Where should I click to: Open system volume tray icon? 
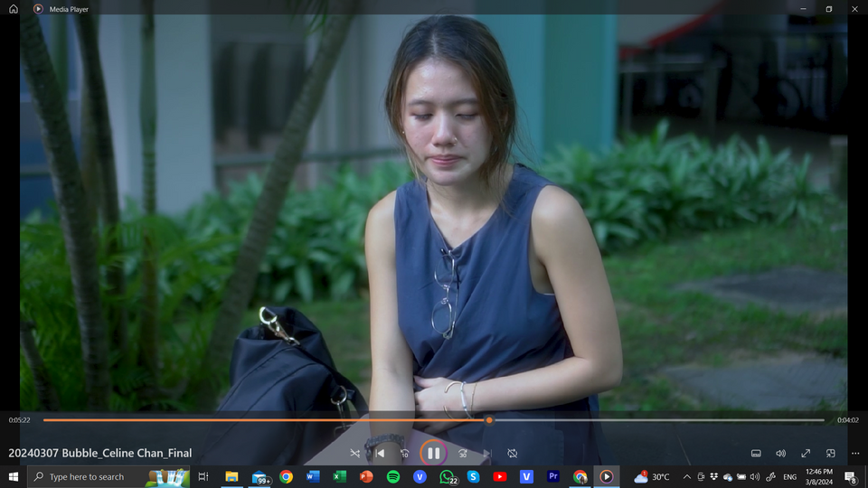pos(754,476)
